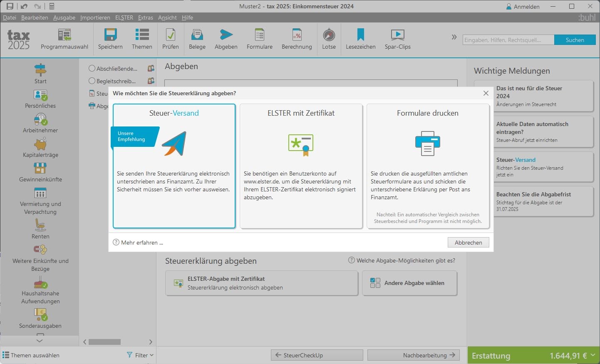Image resolution: width=600 pixels, height=364 pixels.
Task: Undo the last action via title bar arrow
Action: click(24, 6)
